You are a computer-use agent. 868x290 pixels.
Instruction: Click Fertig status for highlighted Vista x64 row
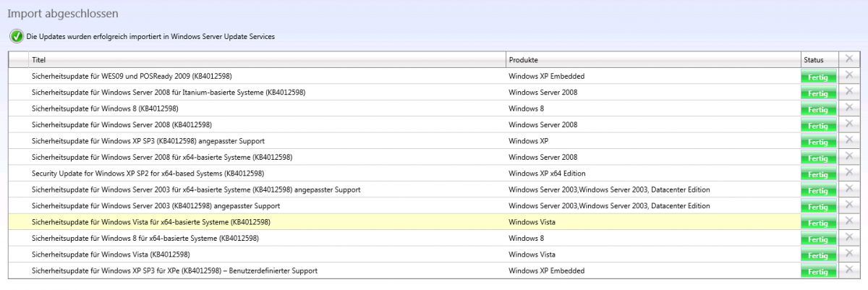click(818, 223)
